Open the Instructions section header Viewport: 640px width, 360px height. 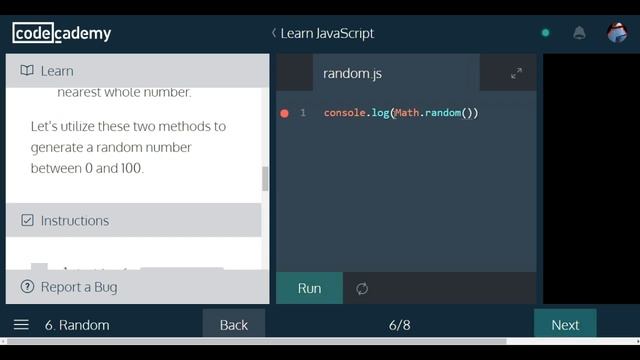(133, 220)
